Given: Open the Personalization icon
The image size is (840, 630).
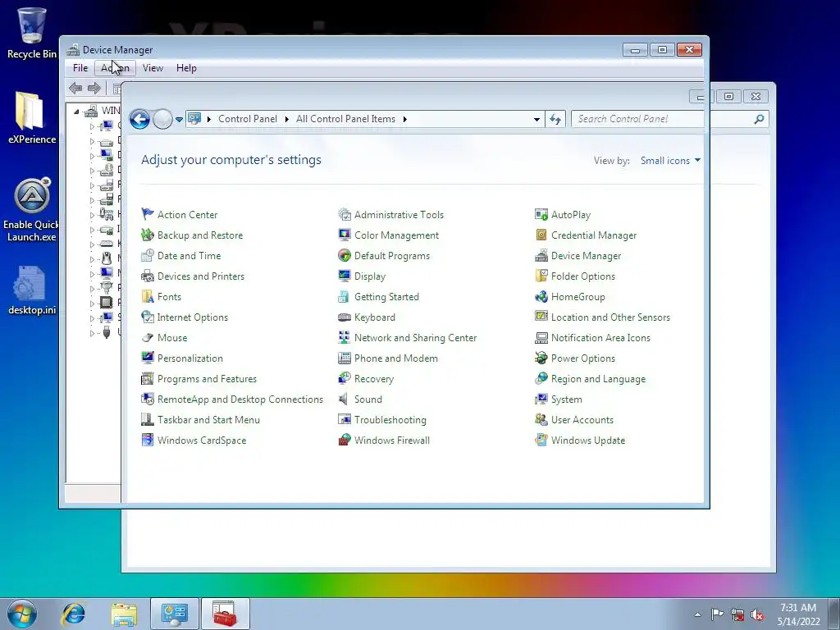Looking at the screenshot, I should click(148, 358).
